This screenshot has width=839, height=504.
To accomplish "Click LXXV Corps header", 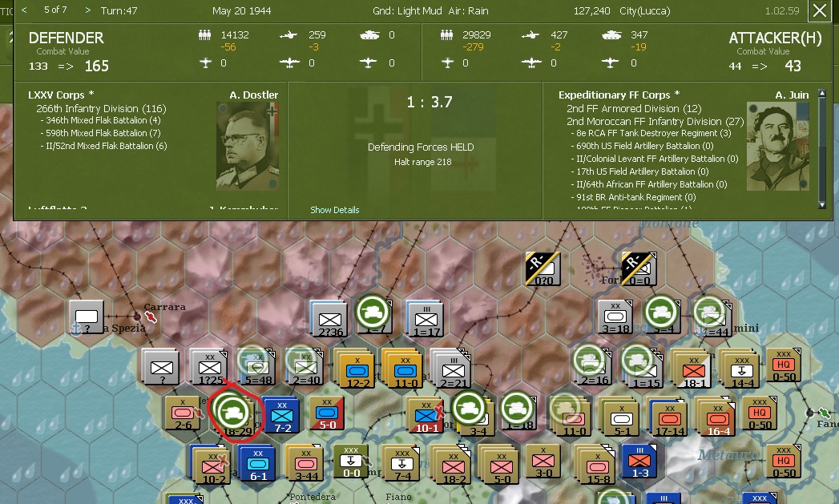I will [x=61, y=95].
